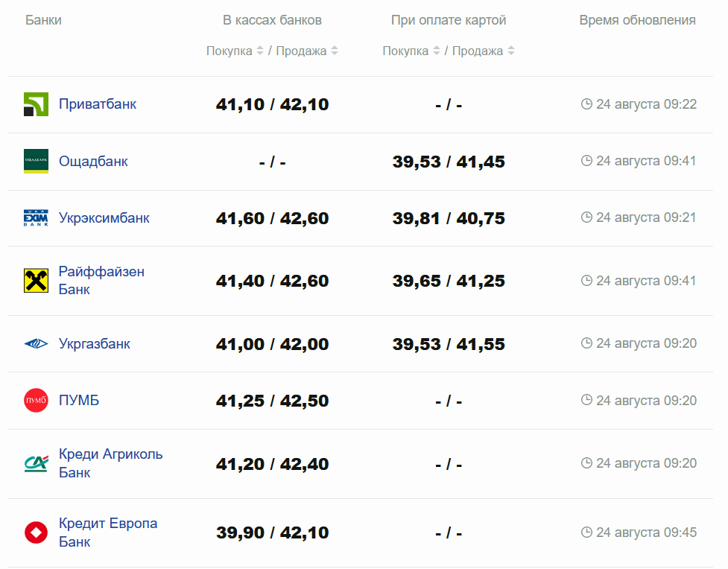This screenshot has height=569, width=728.
Task: Select the Укргазбанк name link
Action: point(95,344)
